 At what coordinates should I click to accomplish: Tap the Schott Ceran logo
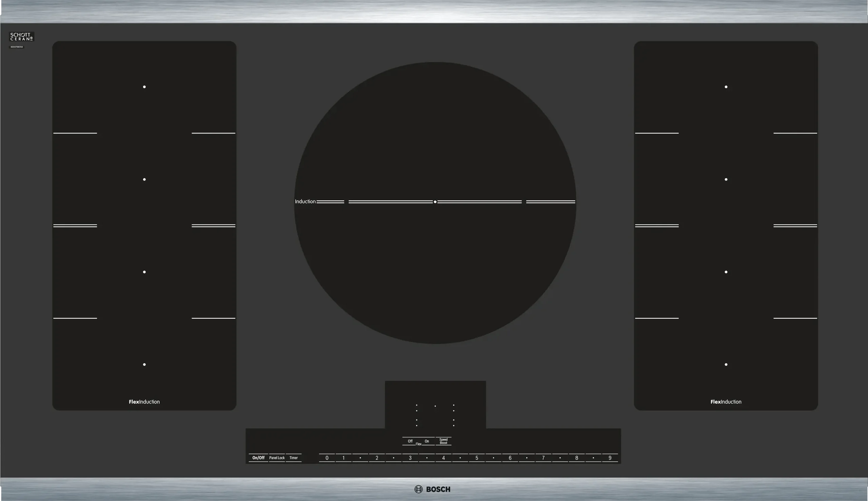(21, 37)
